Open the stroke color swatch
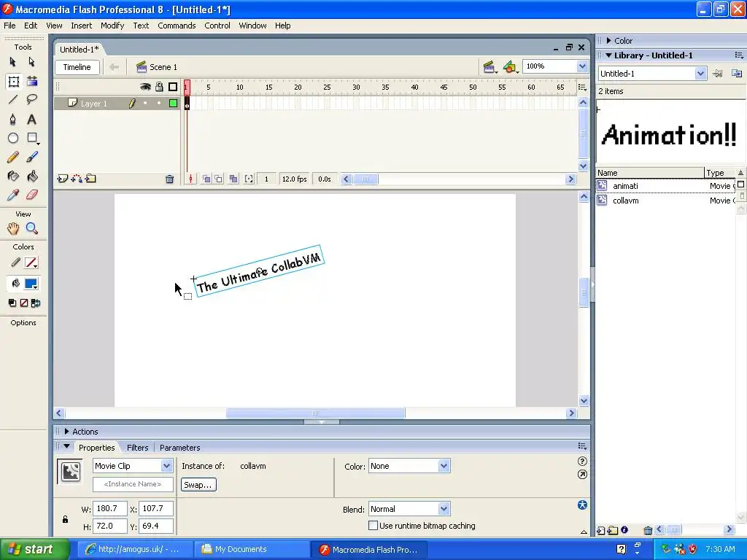 [x=31, y=262]
